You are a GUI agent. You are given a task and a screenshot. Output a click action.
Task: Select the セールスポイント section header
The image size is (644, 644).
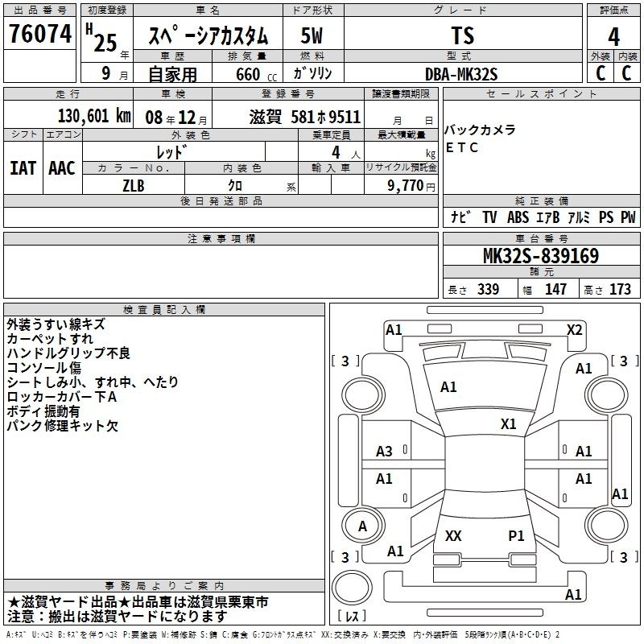pos(542,94)
